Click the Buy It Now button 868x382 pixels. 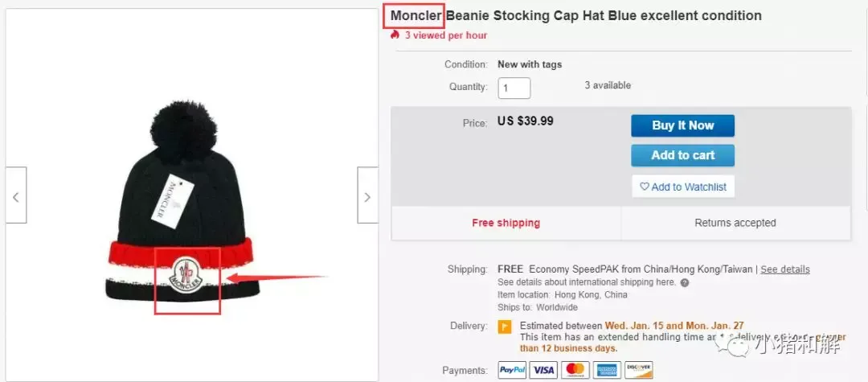[682, 125]
